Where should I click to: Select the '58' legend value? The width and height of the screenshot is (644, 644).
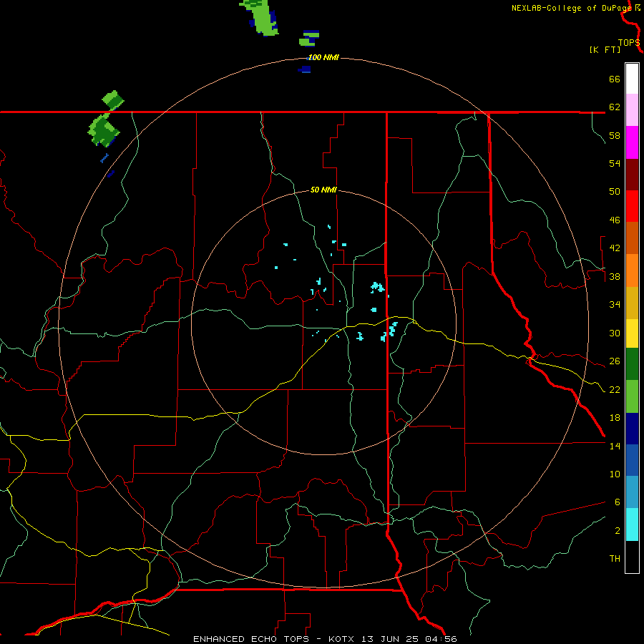click(615, 135)
